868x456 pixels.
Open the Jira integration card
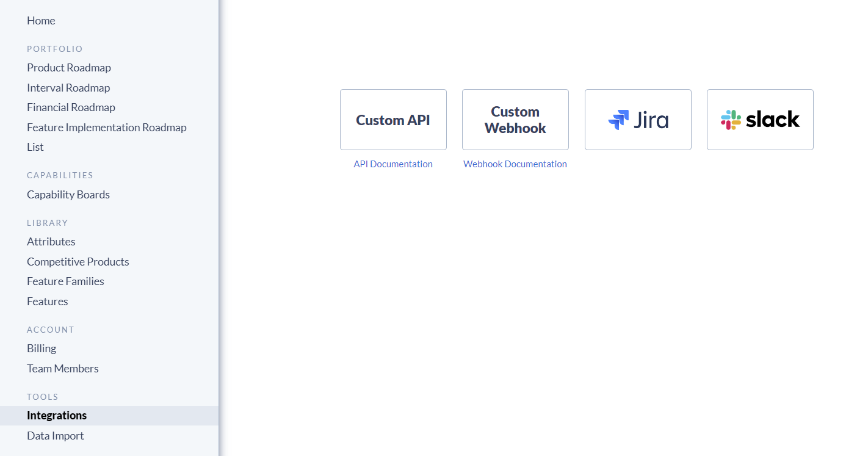pyautogui.click(x=638, y=120)
